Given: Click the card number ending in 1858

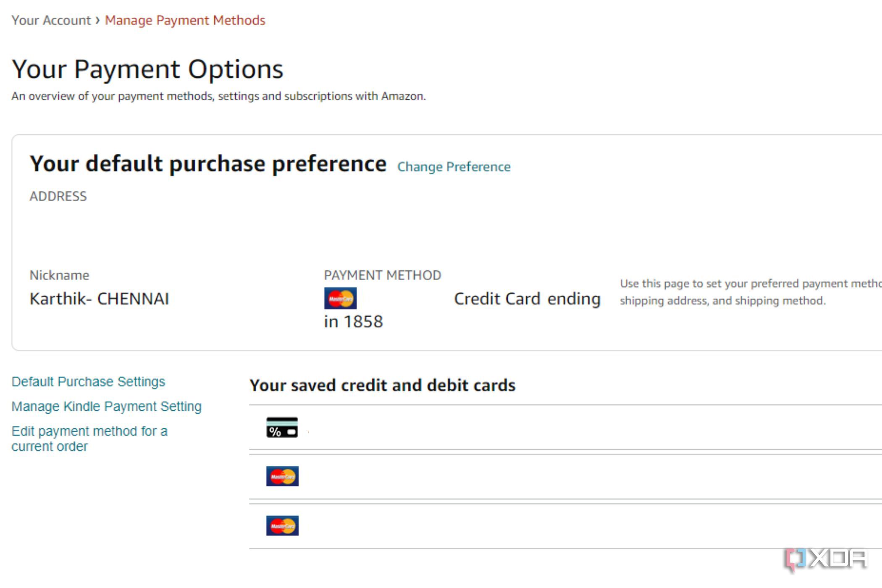Looking at the screenshot, I should pyautogui.click(x=353, y=322).
